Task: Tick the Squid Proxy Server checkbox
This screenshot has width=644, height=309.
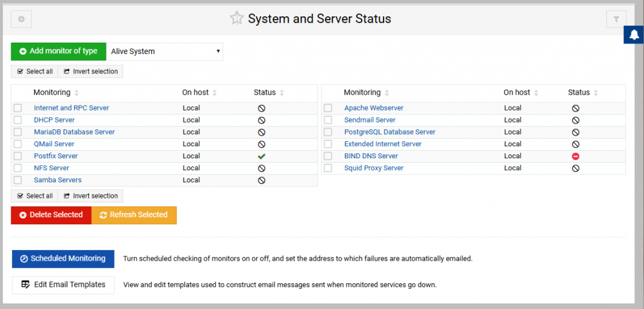Action: (x=328, y=168)
